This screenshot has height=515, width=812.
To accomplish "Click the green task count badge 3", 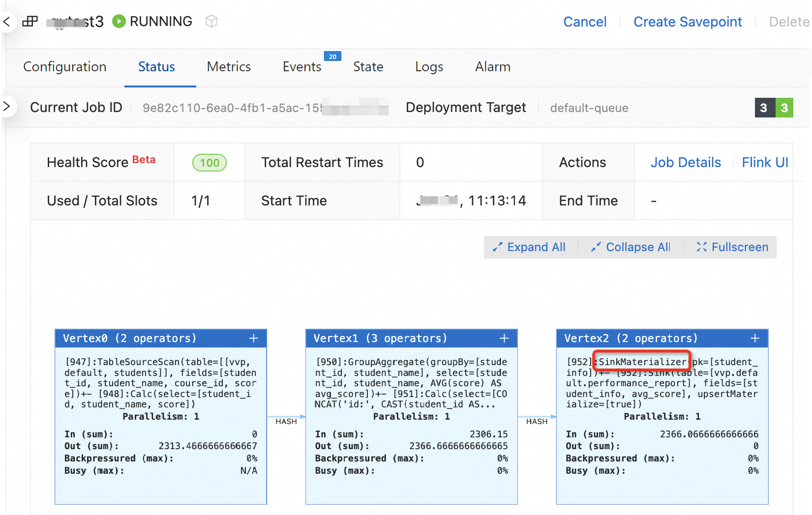I will click(784, 108).
